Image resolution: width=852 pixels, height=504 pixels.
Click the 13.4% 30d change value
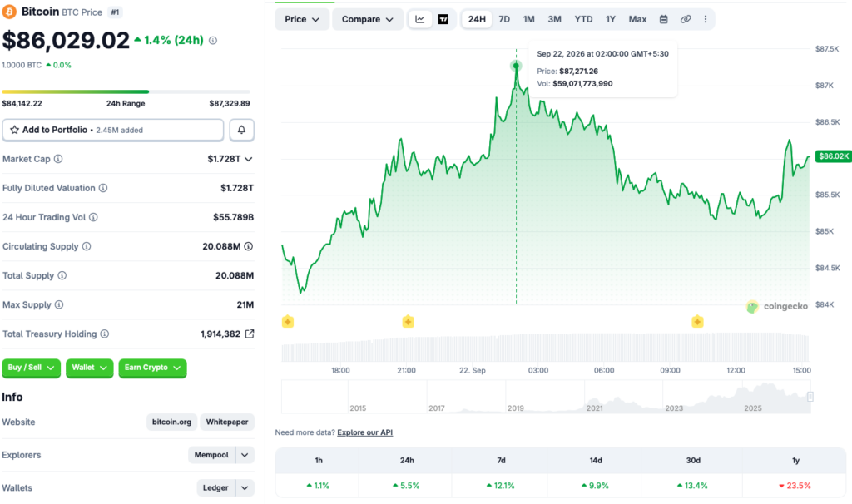coord(692,486)
